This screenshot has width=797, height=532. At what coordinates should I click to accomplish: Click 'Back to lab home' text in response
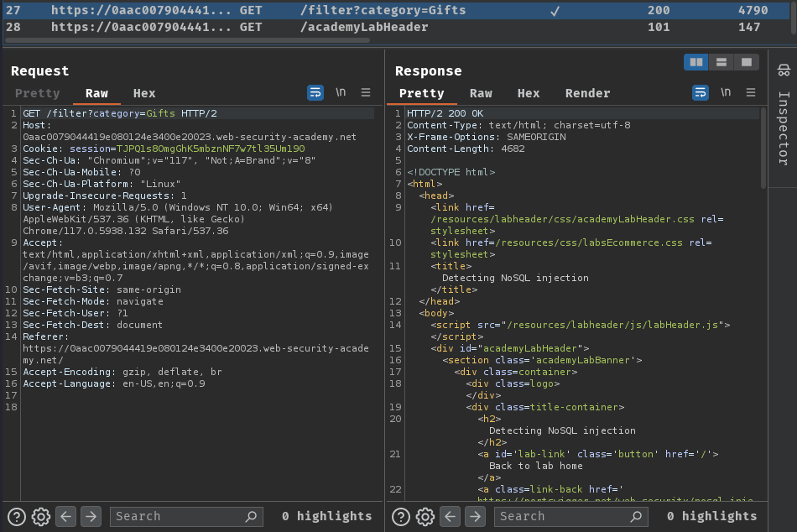coord(536,466)
